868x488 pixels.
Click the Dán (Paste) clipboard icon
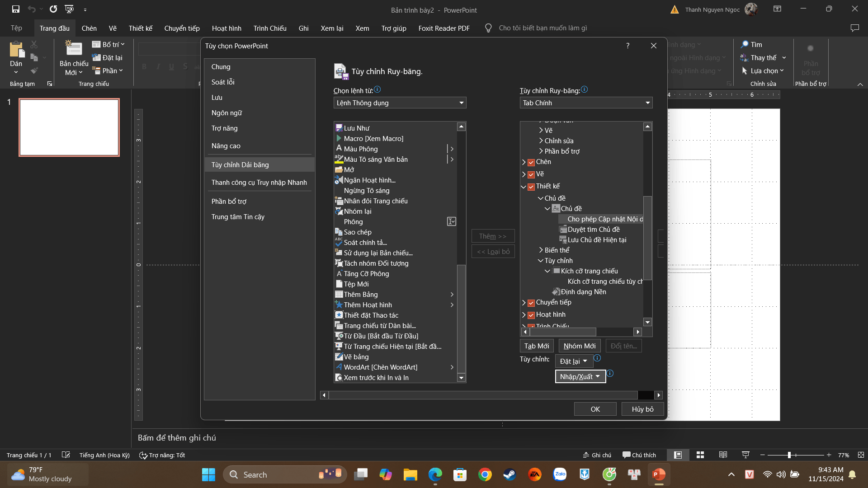pyautogui.click(x=16, y=50)
